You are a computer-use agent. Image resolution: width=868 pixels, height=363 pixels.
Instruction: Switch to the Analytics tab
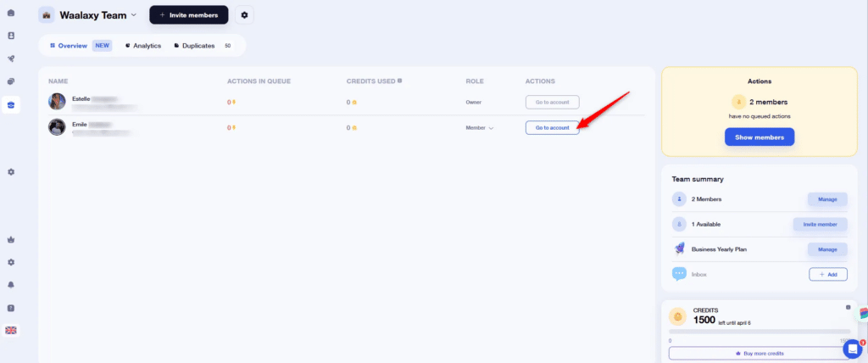[x=142, y=46]
